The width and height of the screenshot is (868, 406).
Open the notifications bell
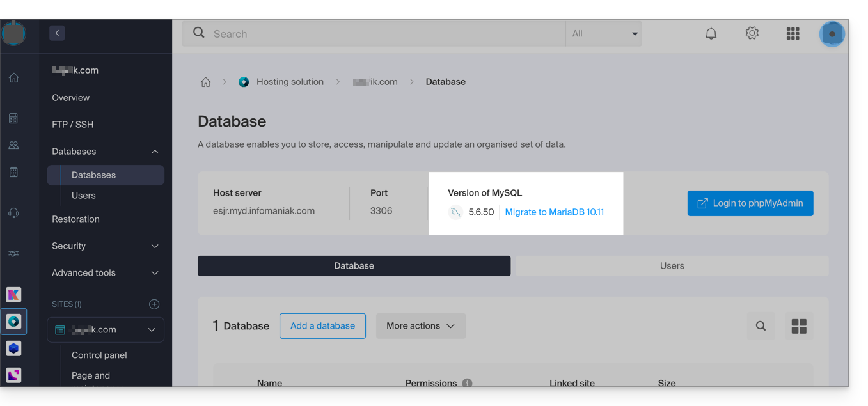point(711,34)
